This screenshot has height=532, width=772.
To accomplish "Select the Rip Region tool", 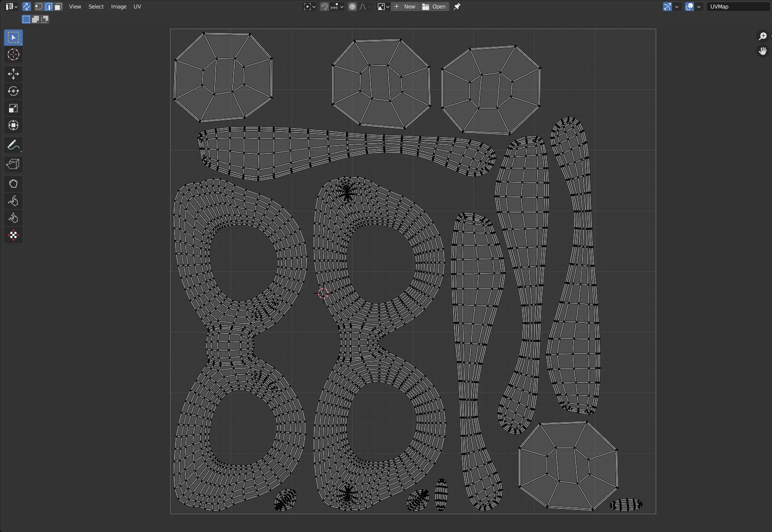I will click(13, 164).
